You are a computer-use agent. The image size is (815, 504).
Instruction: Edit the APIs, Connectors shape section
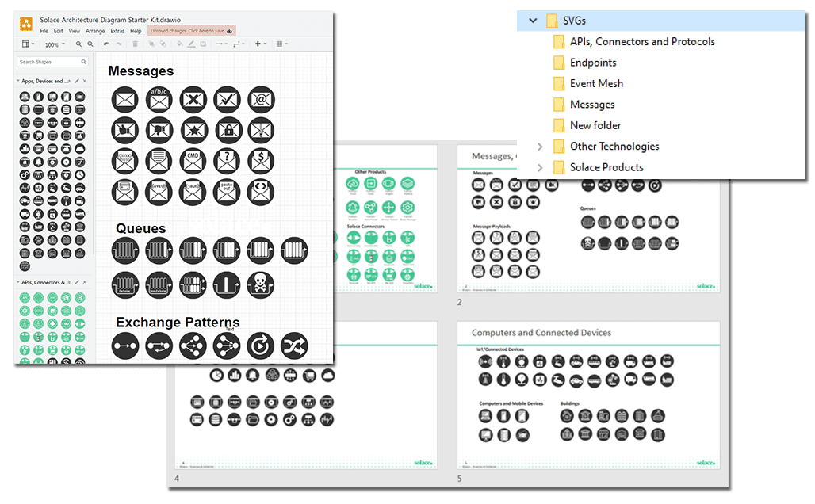(x=77, y=282)
